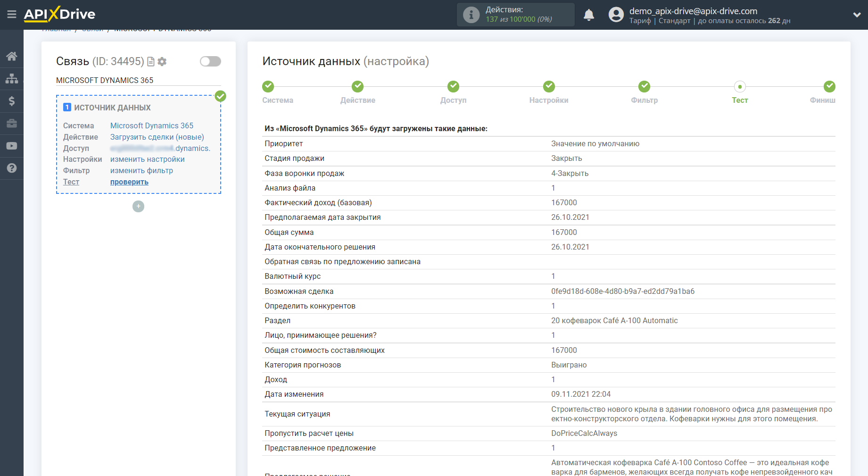Open notifications bell
Screen dimensions: 868x476
point(589,15)
